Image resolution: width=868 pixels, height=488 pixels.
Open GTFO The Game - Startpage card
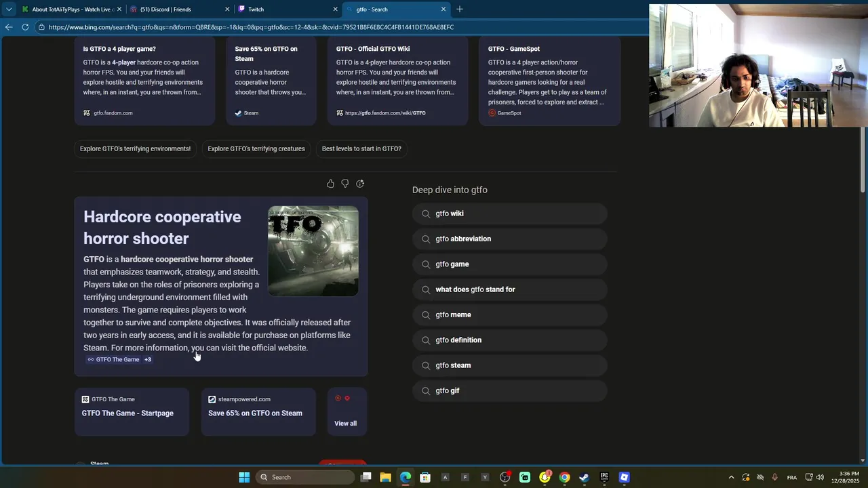click(132, 411)
